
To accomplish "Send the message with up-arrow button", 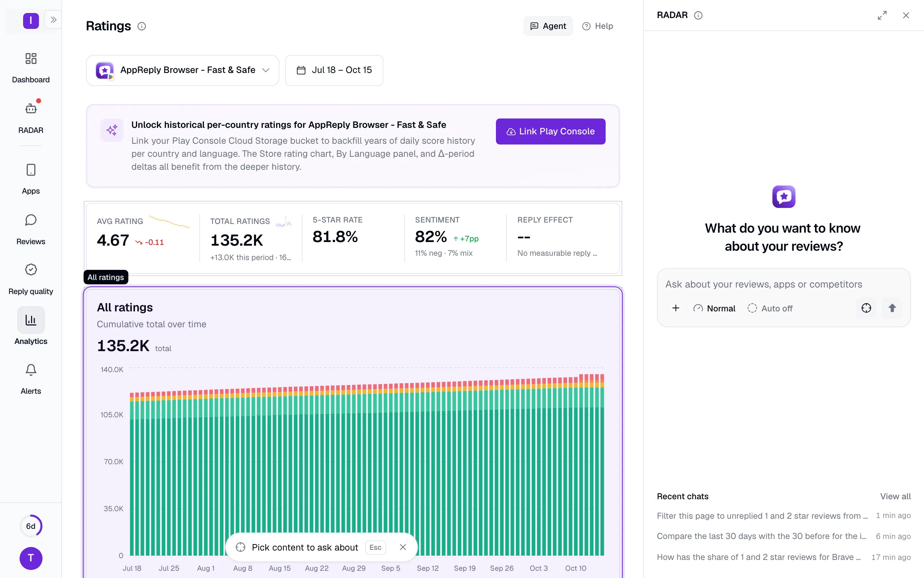I will 892,308.
